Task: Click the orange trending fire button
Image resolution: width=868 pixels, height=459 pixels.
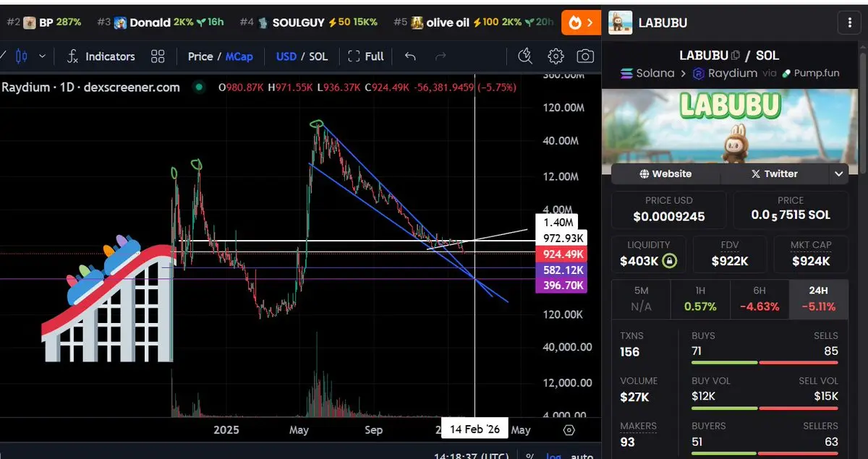Action: click(580, 22)
